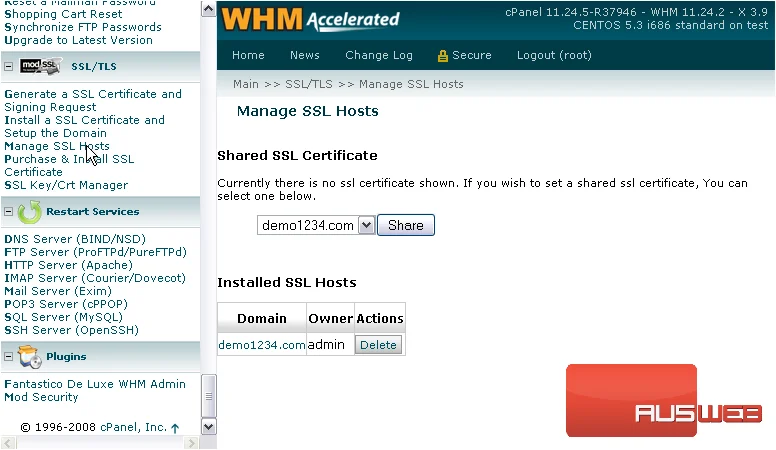Click the Owner column header
Image resolution: width=776 pixels, height=450 pixels.
(331, 318)
